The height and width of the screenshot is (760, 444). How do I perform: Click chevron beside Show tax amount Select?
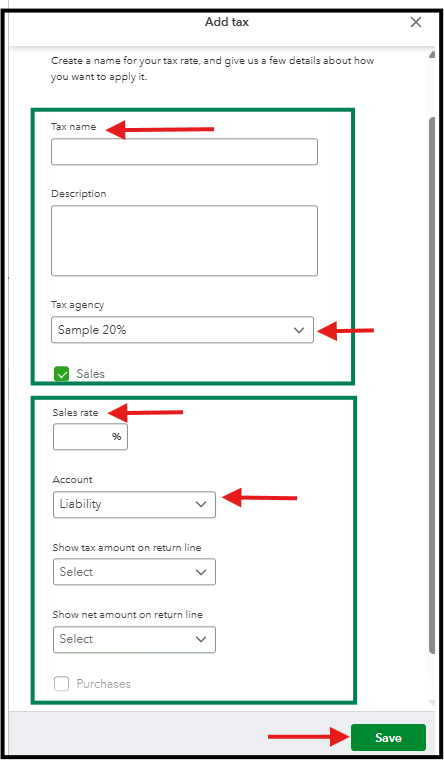click(x=201, y=572)
